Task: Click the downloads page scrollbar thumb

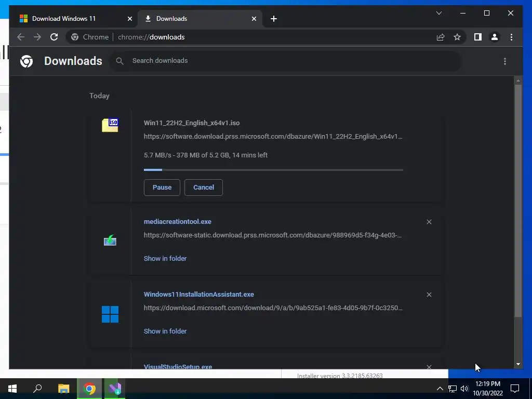Action: [518, 201]
